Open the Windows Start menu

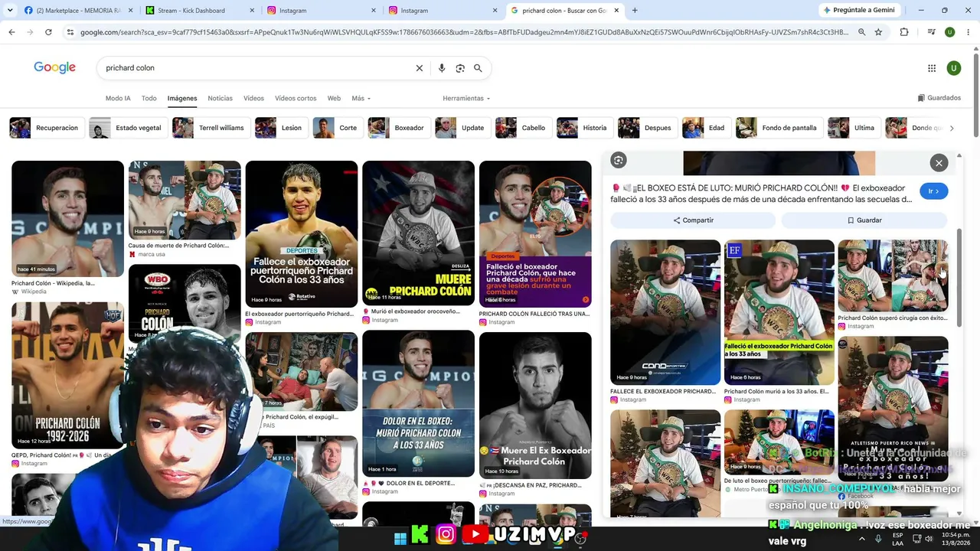click(400, 539)
